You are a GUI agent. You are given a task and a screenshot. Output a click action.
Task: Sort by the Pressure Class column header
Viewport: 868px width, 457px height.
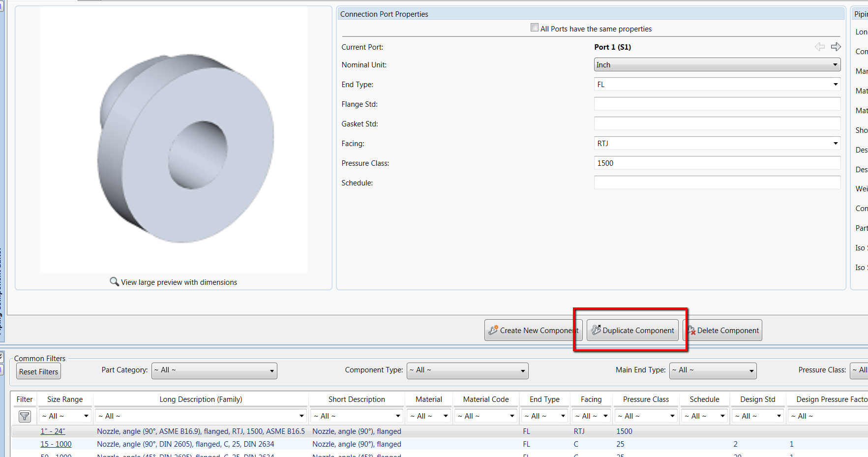click(x=646, y=399)
